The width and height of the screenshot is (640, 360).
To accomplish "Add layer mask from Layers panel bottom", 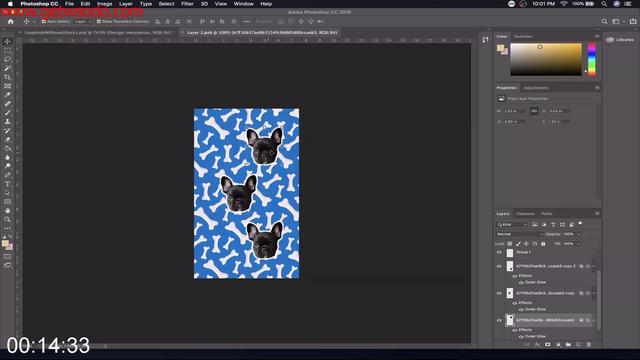I will [x=548, y=345].
